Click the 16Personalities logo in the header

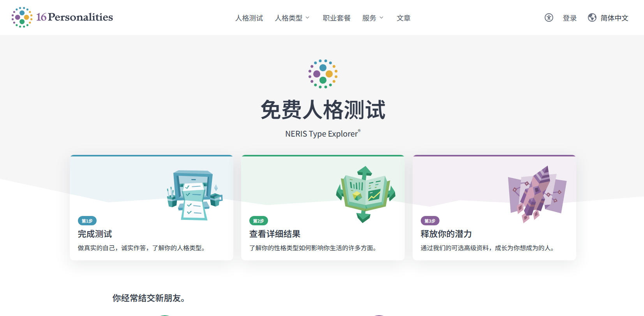(x=62, y=18)
